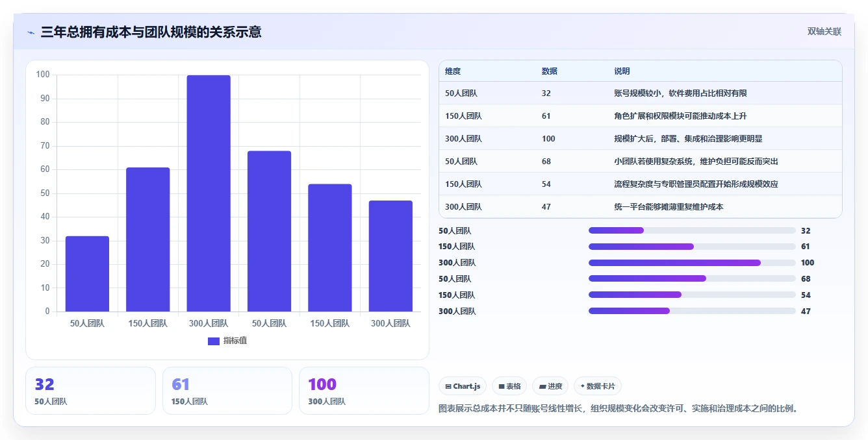Screen dimensions: 868x440
Task: Click the chart bar with value 61
Action: 147,239
